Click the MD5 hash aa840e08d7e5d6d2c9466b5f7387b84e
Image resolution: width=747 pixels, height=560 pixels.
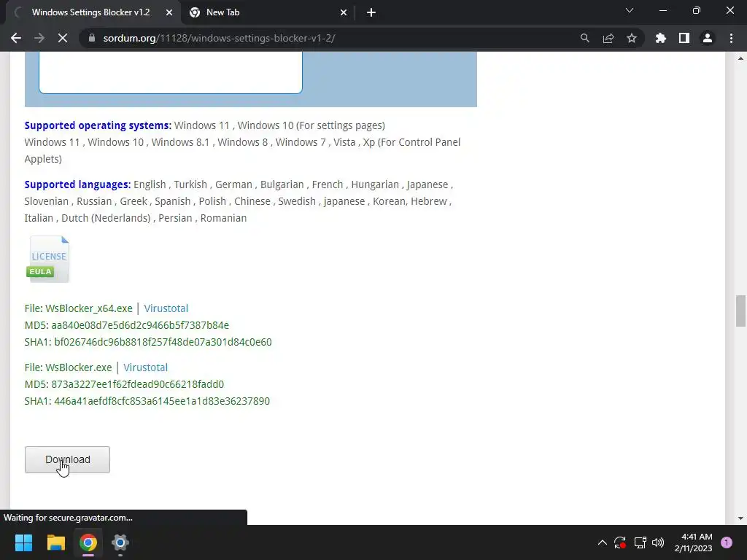coord(140,325)
